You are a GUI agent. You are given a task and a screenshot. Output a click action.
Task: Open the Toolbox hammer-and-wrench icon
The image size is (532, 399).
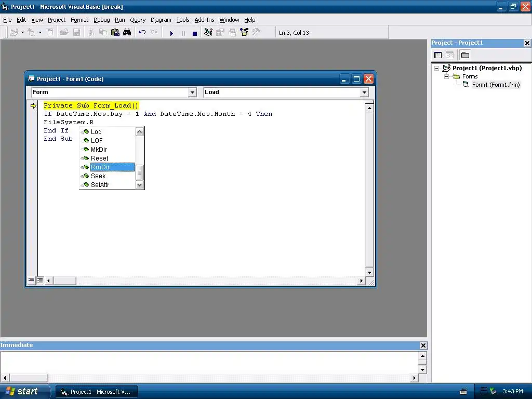coord(256,33)
